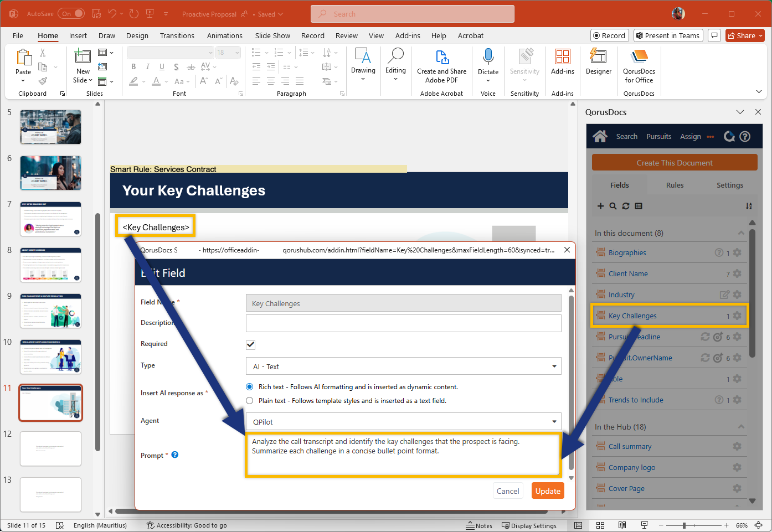Screen dimensions: 772x532
Task: Open QorusDocs for Office add-in
Action: (639, 66)
